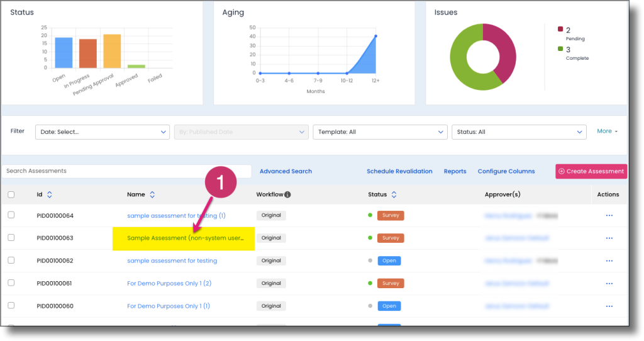Open actions menu for PID00100061
The width and height of the screenshot is (644, 341).
tap(609, 284)
